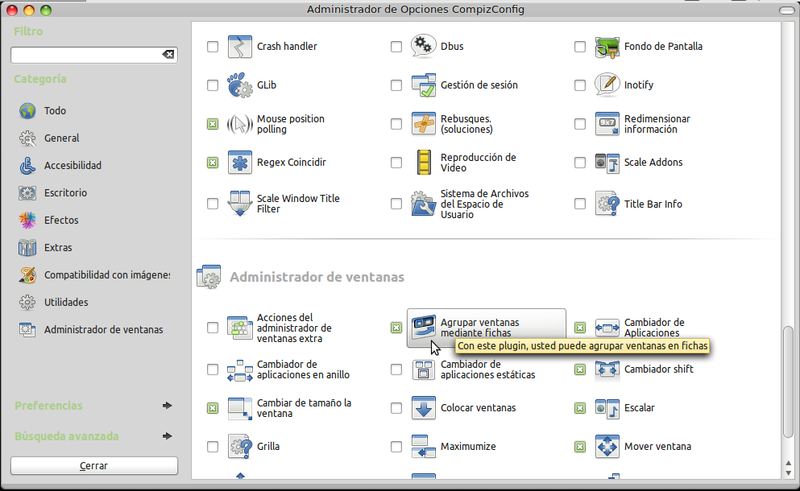Expand the Búsqueda avanzada section
This screenshot has width=800, height=491.
tap(167, 436)
